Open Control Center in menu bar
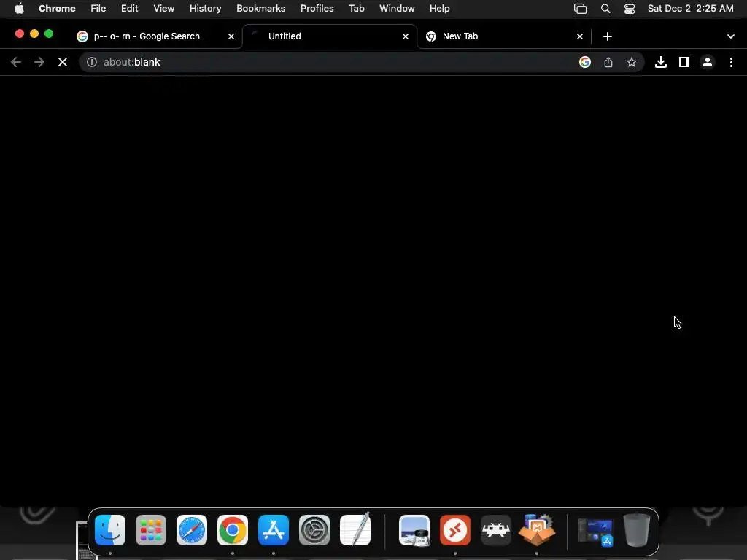Viewport: 747px width, 560px height. (x=630, y=9)
